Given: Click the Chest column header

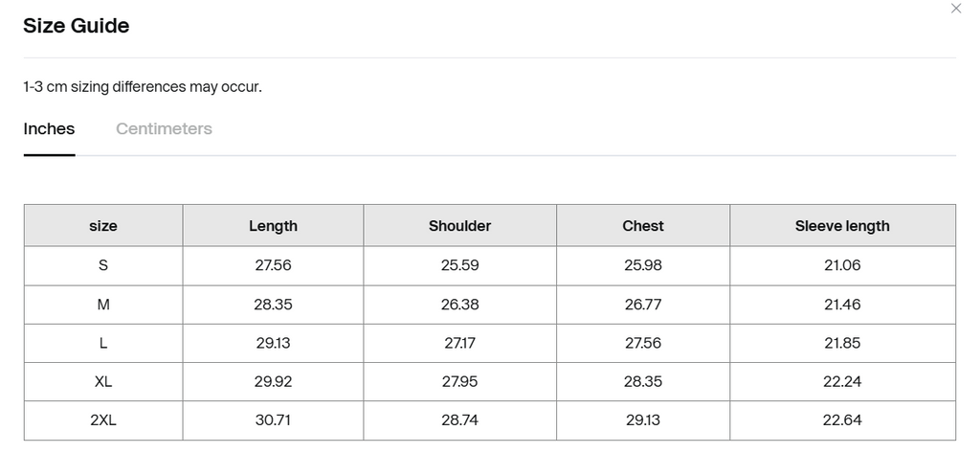Looking at the screenshot, I should [642, 226].
